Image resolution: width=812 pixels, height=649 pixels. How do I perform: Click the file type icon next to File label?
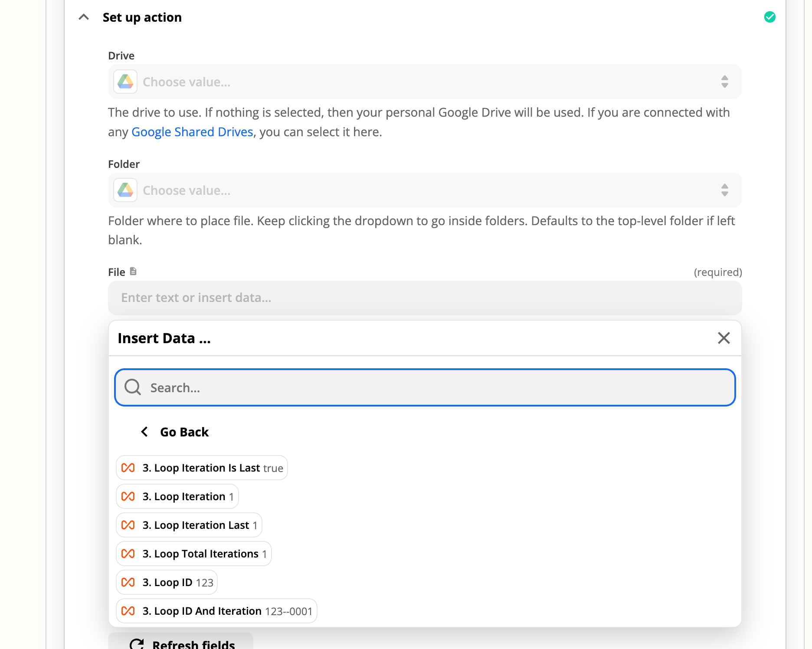click(x=133, y=272)
